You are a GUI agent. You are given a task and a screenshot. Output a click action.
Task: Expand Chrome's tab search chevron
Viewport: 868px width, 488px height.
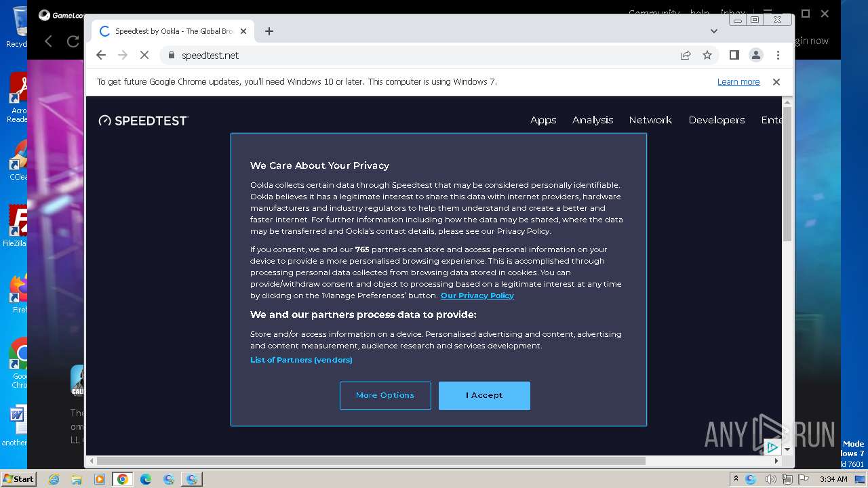point(714,31)
